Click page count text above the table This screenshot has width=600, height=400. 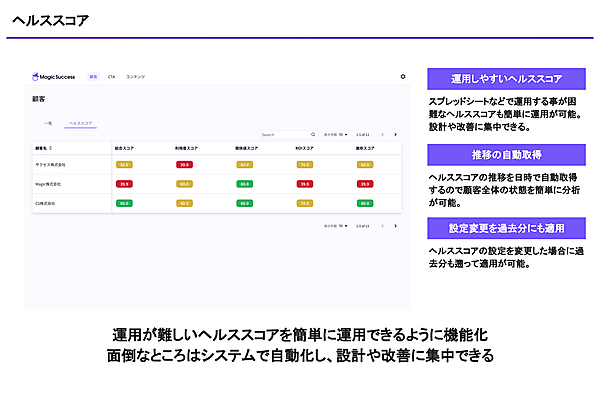[x=362, y=135]
